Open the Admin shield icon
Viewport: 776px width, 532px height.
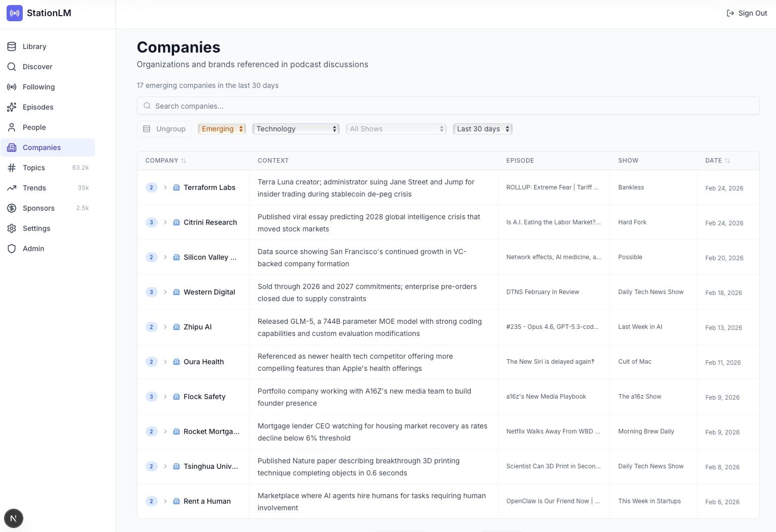point(12,249)
